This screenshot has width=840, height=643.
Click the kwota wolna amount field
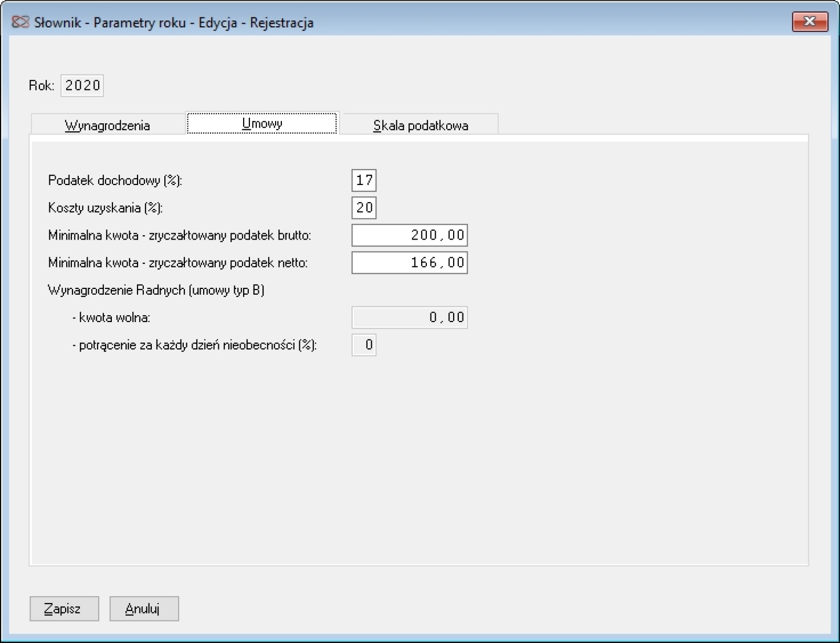coord(409,317)
